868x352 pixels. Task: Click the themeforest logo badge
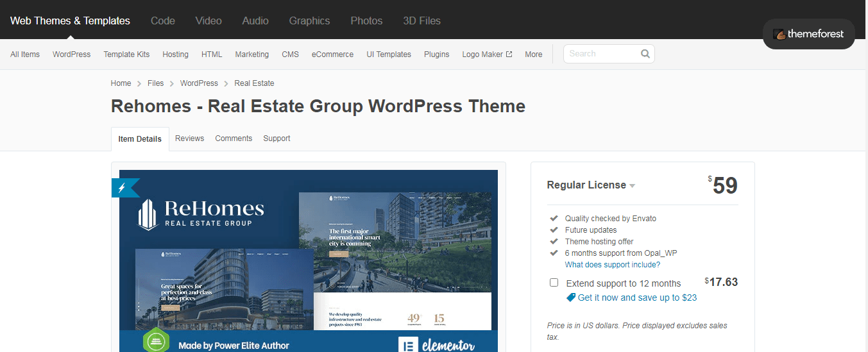click(808, 34)
